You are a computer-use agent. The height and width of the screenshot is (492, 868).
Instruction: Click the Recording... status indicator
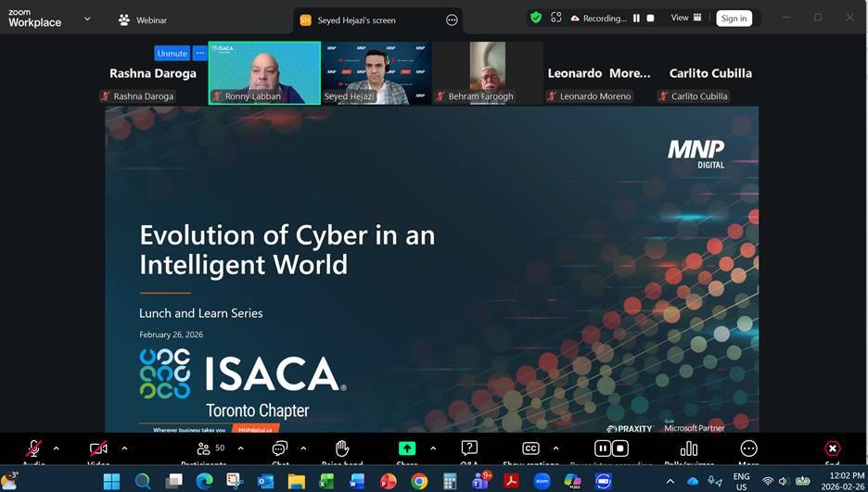pos(598,19)
